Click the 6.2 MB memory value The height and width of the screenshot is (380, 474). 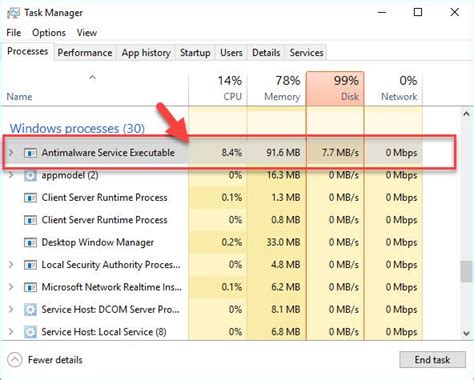coord(286,287)
